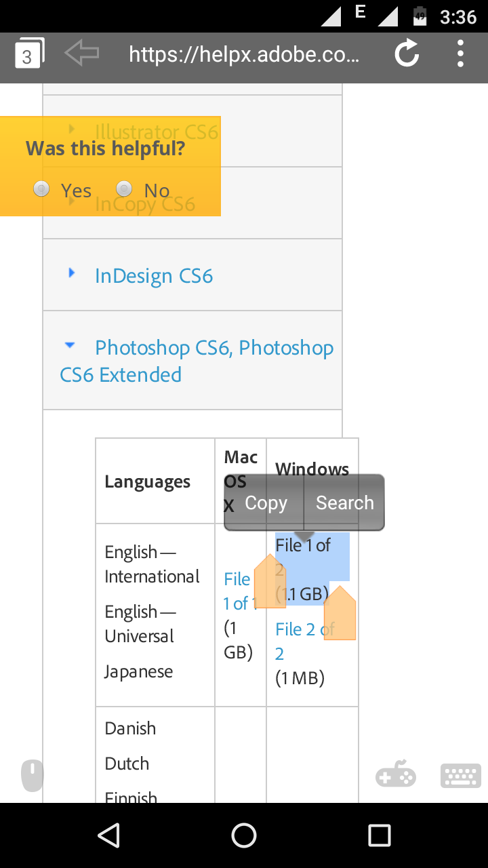Tap the URL address bar
488x868 pixels.
pos(244,54)
